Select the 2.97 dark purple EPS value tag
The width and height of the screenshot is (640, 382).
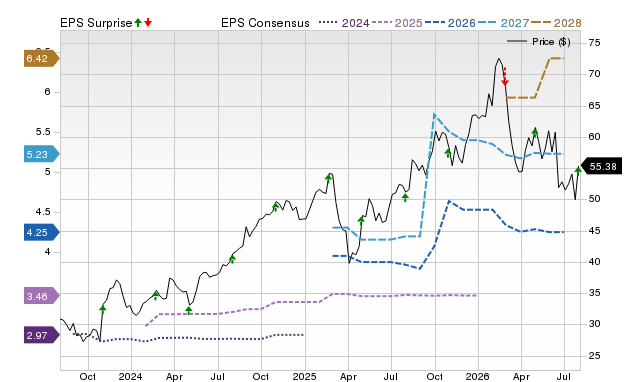[x=42, y=335]
